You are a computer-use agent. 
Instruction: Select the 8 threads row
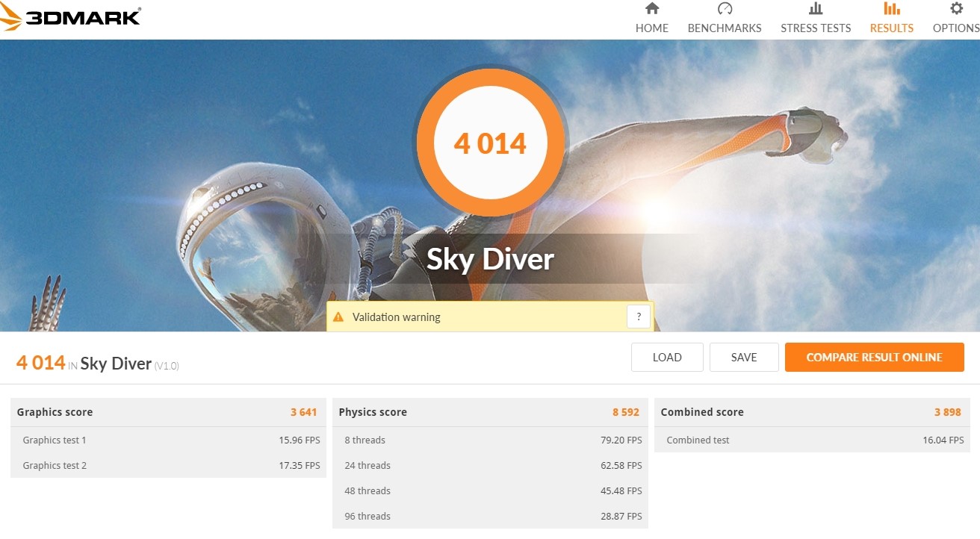490,440
